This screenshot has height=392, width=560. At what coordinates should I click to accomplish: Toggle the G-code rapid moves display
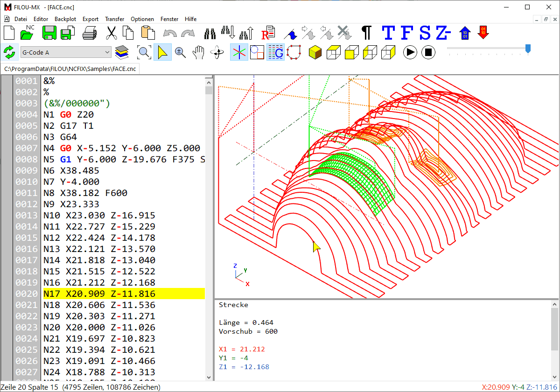tap(275, 52)
